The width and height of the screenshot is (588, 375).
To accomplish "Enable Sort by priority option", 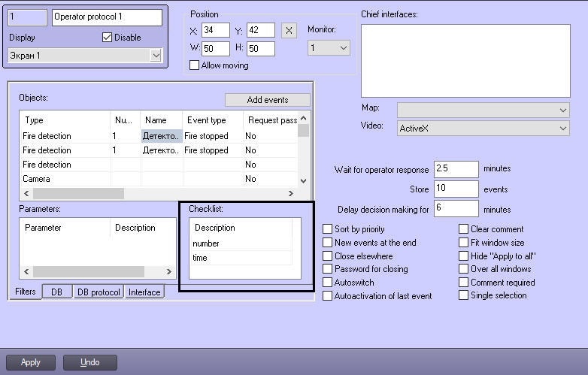I will pos(327,229).
